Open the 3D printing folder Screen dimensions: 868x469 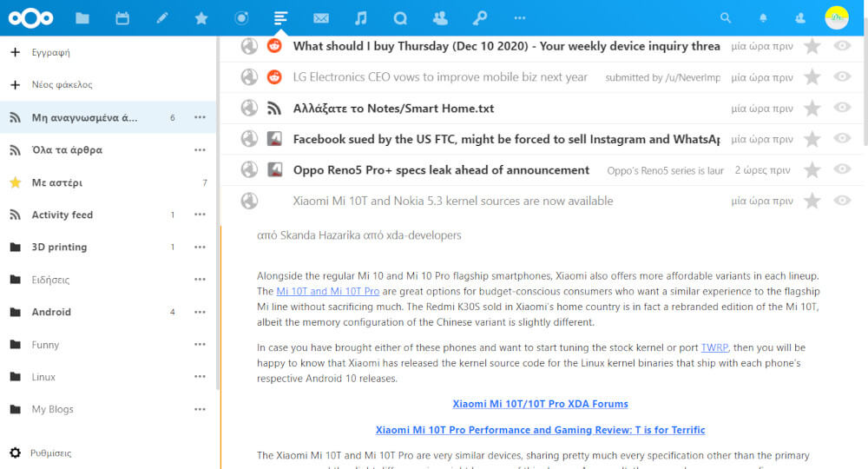pos(59,247)
